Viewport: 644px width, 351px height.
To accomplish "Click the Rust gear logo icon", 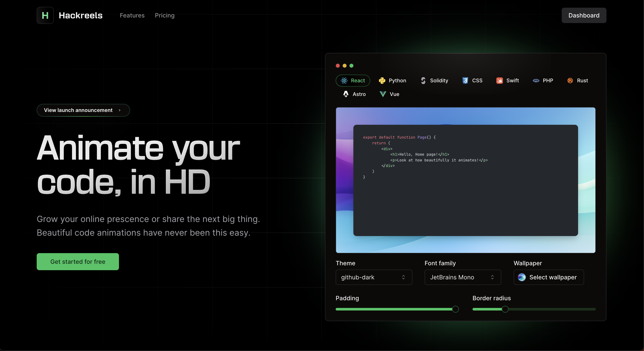I will (x=570, y=81).
